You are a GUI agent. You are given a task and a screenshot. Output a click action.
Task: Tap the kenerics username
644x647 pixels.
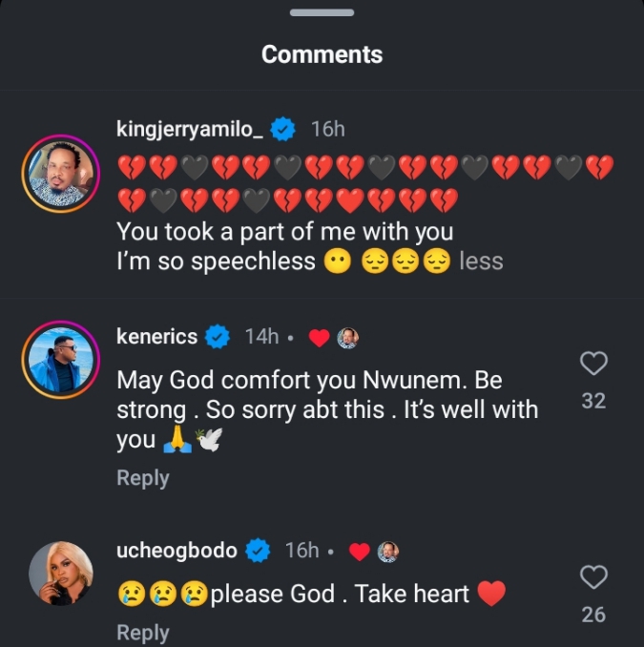point(157,337)
